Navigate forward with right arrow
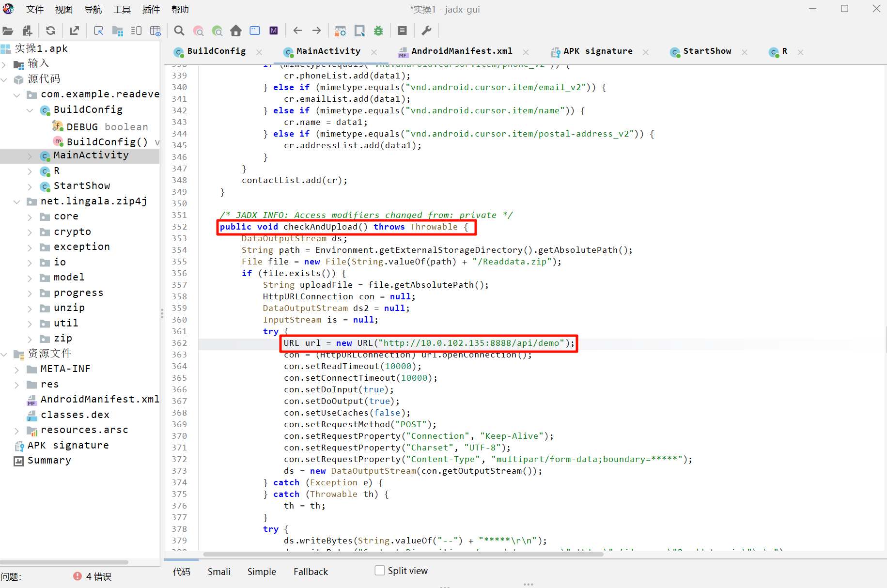The image size is (887, 588). click(316, 31)
